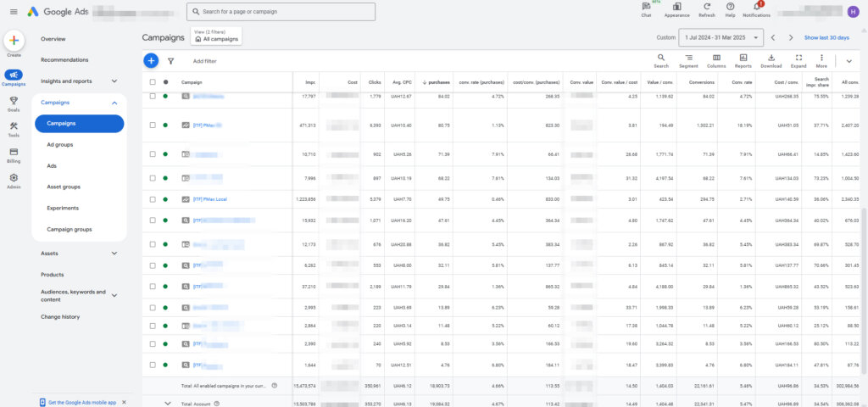The height and width of the screenshot is (407, 868).
Task: Toggle the select-all campaigns header checkbox
Action: click(x=153, y=82)
